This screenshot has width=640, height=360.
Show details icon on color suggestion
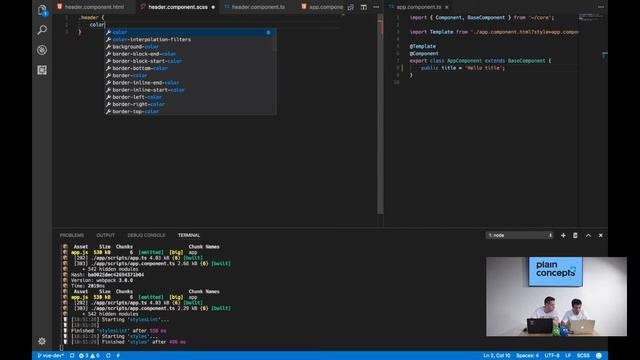tap(268, 32)
